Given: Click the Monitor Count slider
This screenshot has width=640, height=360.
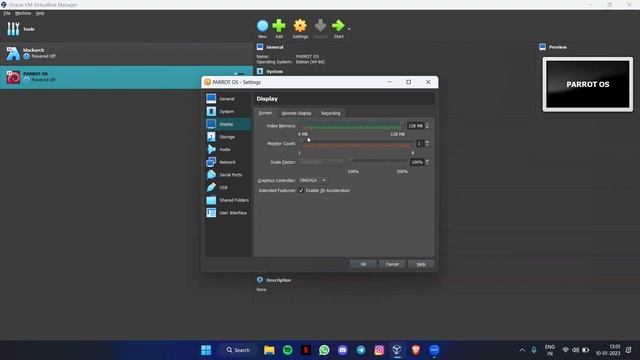Looking at the screenshot, I should [356, 144].
